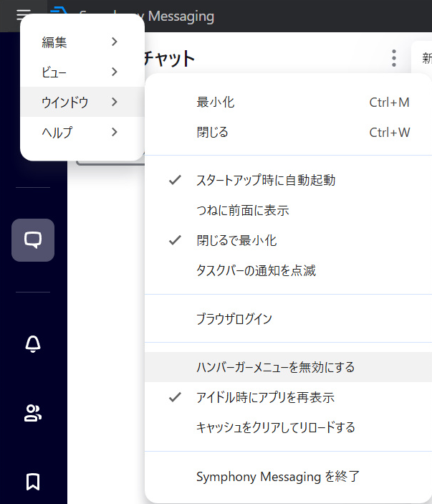Open the chat bubble sidebar icon
Screen dimensions: 432x504
pos(33,239)
